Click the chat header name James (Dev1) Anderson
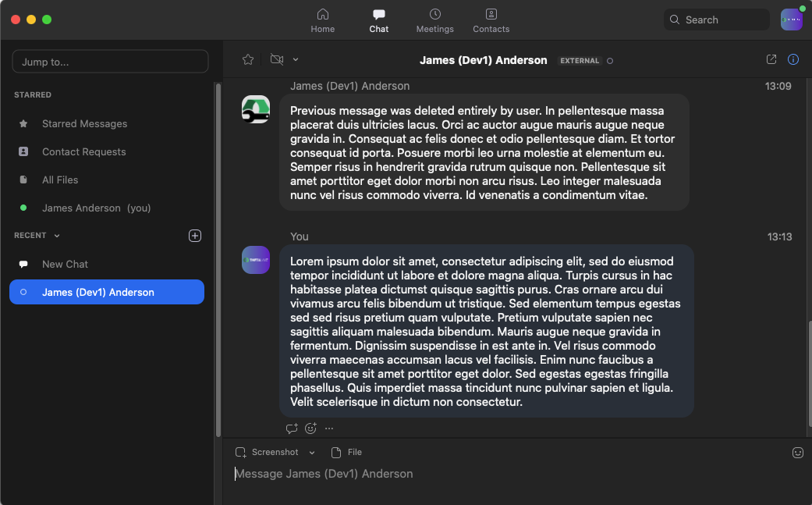 click(483, 60)
